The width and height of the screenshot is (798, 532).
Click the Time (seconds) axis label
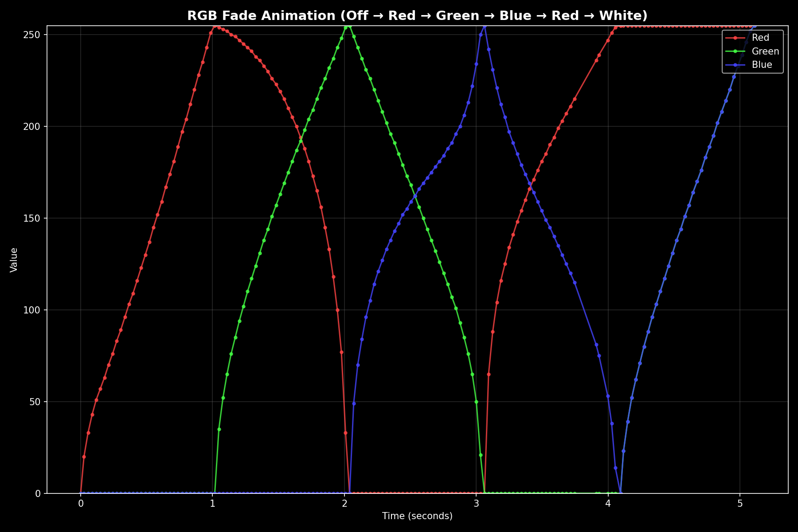(417, 516)
